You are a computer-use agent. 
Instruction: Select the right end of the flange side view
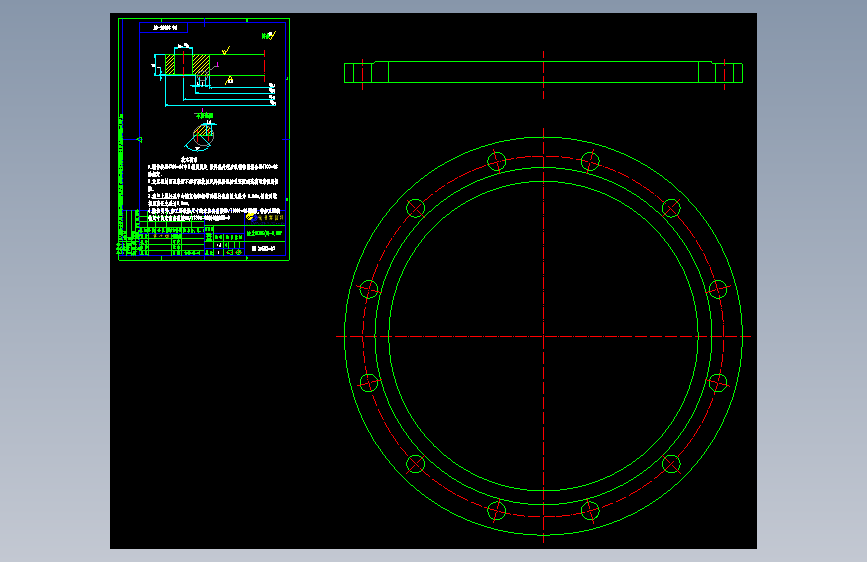pos(729,73)
